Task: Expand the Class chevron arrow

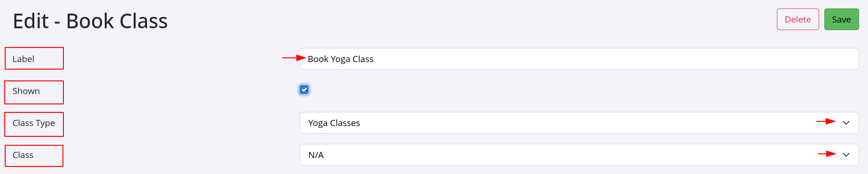Action: [x=846, y=155]
